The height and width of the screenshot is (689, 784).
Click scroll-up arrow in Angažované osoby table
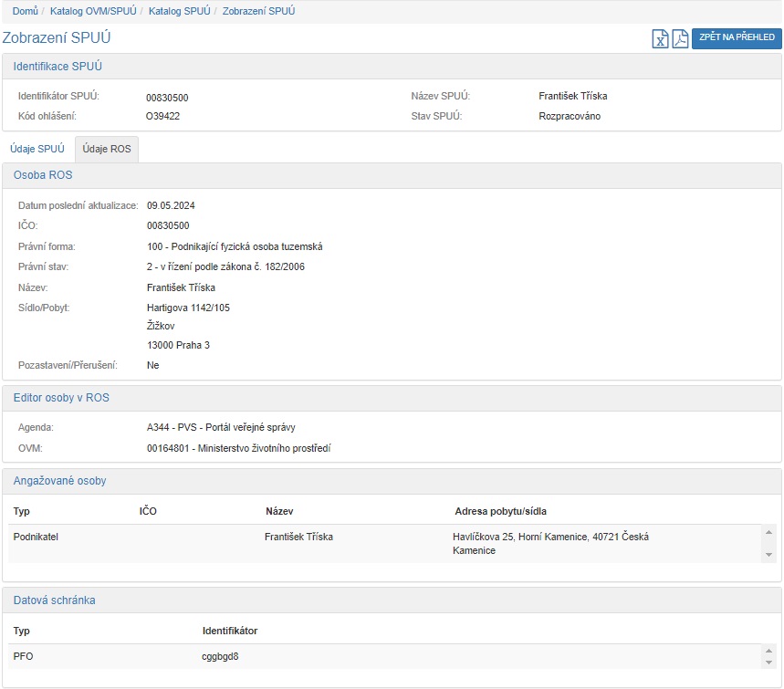[769, 533]
